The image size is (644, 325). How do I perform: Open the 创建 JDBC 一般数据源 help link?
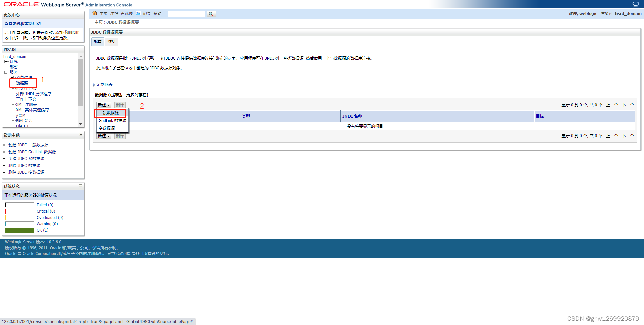[29, 145]
